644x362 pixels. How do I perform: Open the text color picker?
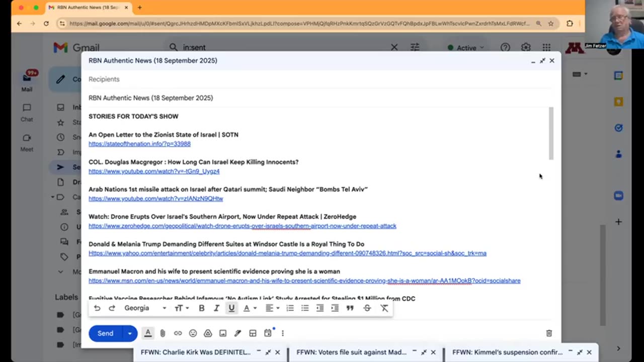250,308
